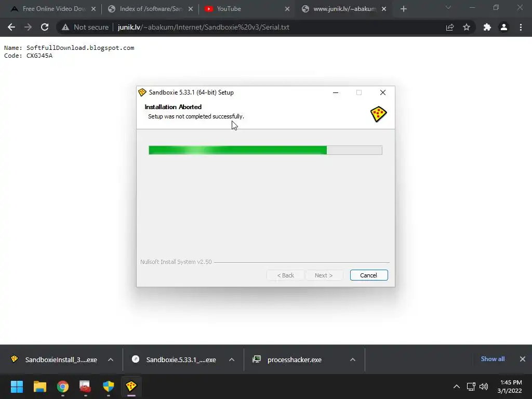Close the YouTube tab
This screenshot has width=532, height=399.
(287, 9)
